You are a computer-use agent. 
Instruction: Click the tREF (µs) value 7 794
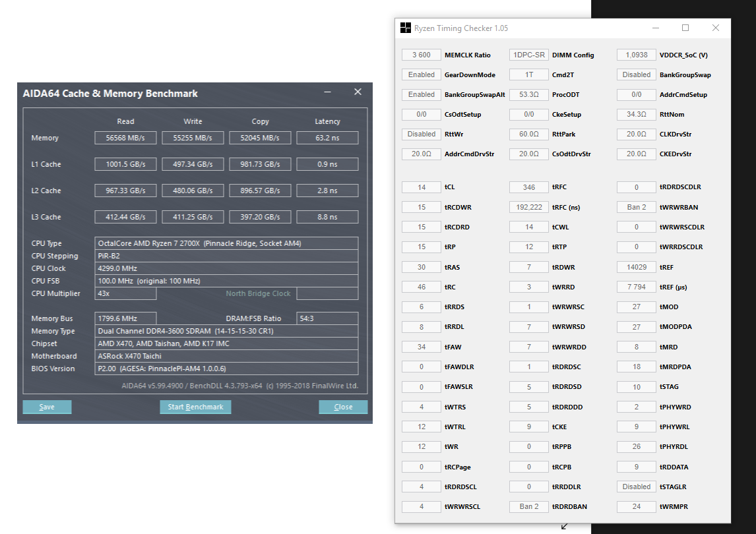click(x=637, y=287)
